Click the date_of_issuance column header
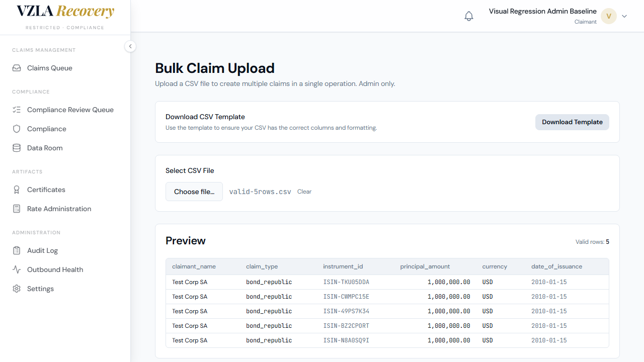The image size is (644, 362). (x=556, y=266)
